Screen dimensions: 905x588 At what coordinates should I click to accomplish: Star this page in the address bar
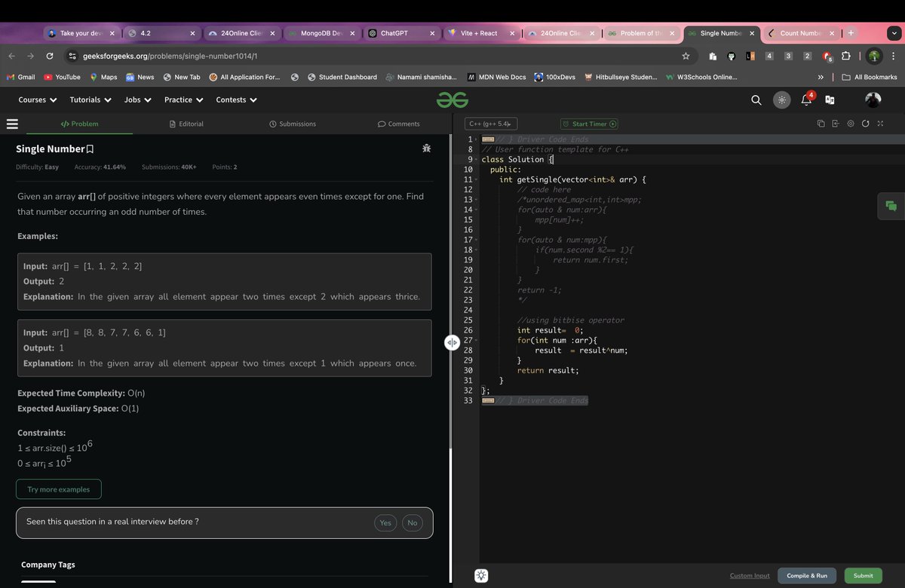tap(686, 56)
